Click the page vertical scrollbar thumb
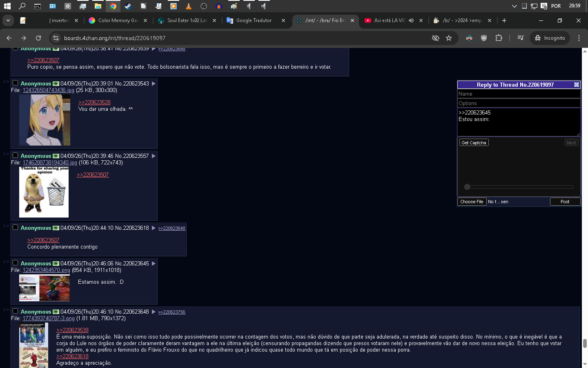 click(585, 343)
